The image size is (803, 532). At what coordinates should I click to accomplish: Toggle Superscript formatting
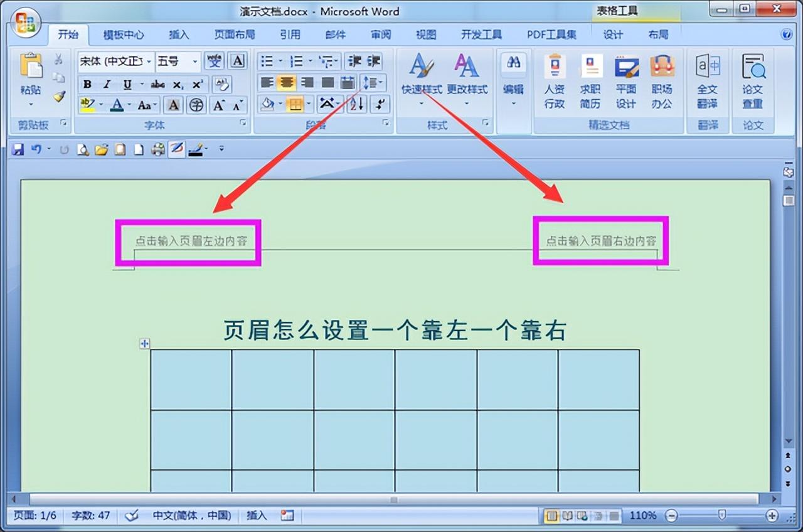pos(198,84)
